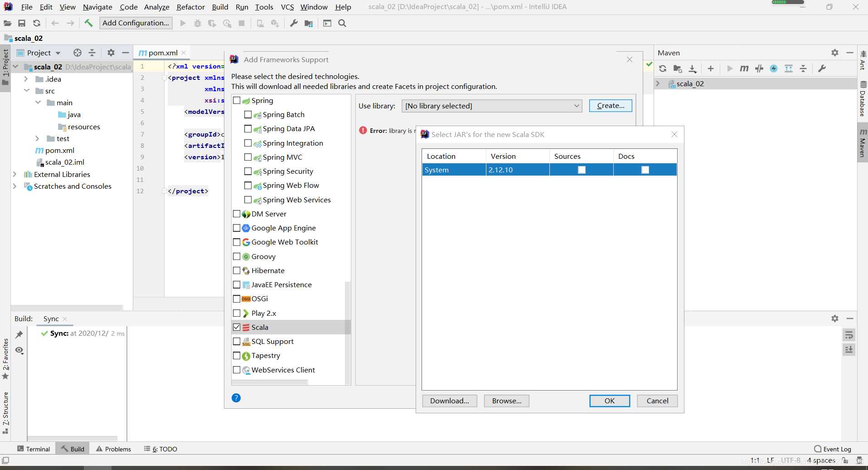Image resolution: width=868 pixels, height=470 pixels.
Task: Click the Browse... button
Action: (507, 401)
